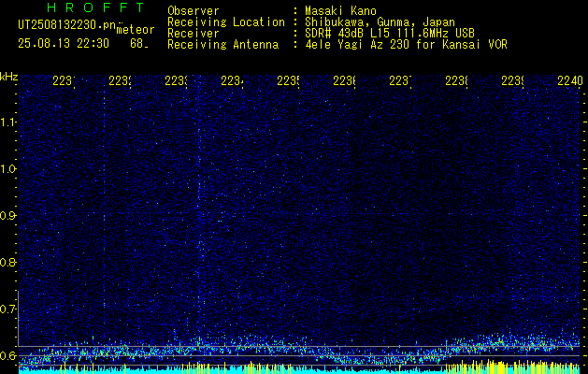Click the 2233 time marker
Viewport: 588px width, 374px height.
(x=176, y=80)
